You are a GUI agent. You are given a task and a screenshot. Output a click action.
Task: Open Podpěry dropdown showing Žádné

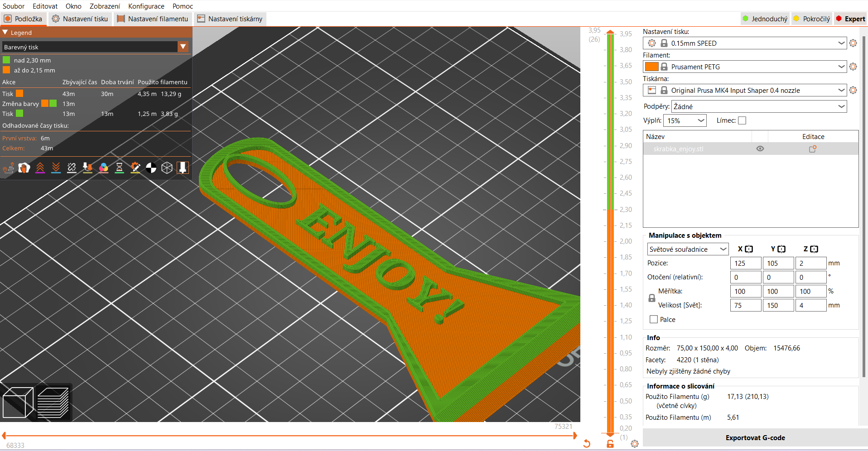[759, 106]
